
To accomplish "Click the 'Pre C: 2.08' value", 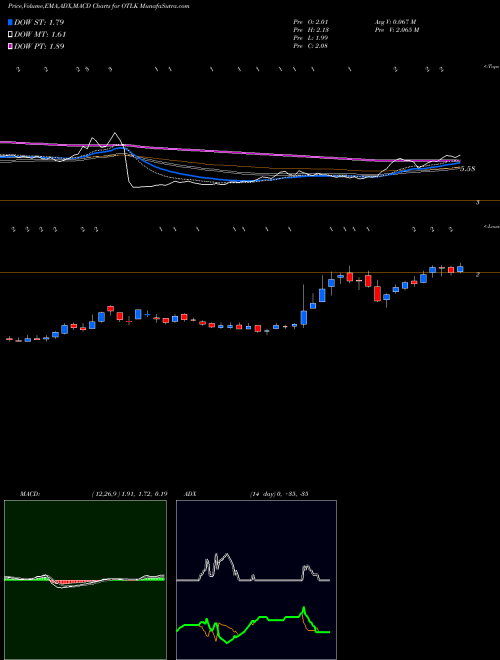I will (311, 46).
